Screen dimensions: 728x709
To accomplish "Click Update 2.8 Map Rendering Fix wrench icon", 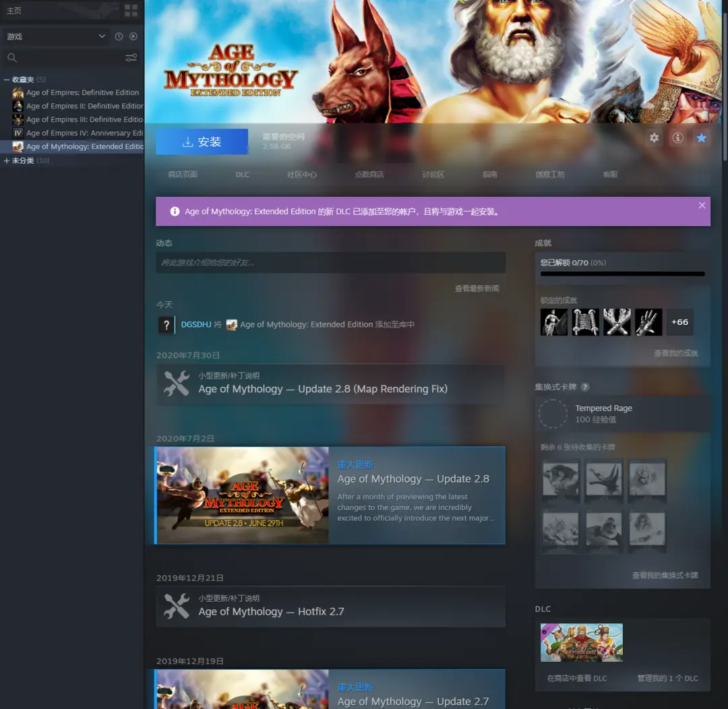I will [x=177, y=383].
